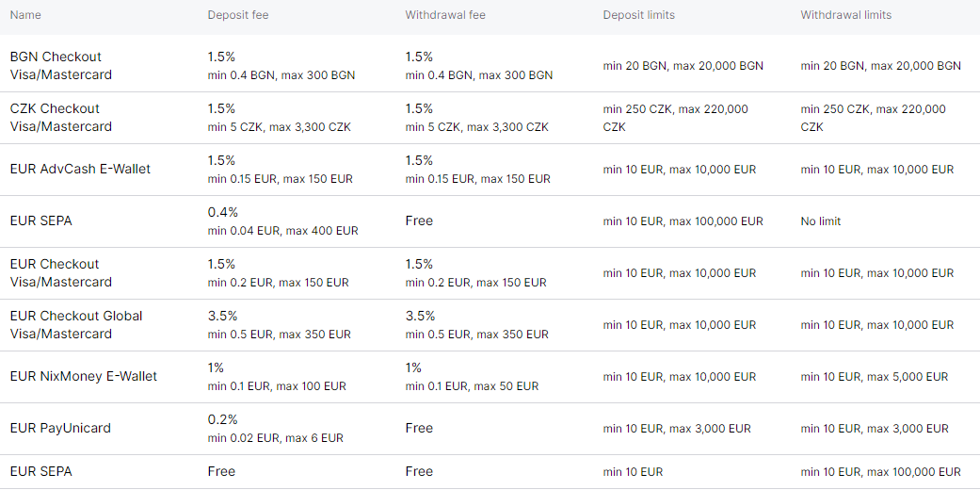Click the EUR AdvCash E-Wallet entry
980x490 pixels.
(x=80, y=169)
